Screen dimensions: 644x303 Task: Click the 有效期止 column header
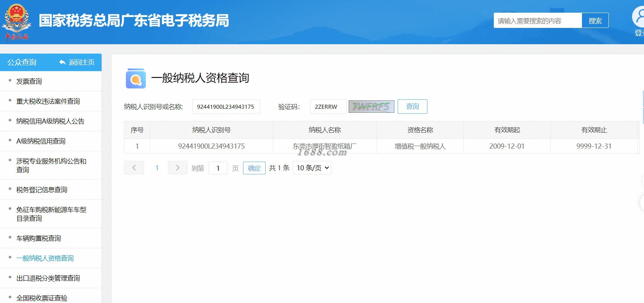click(x=594, y=130)
